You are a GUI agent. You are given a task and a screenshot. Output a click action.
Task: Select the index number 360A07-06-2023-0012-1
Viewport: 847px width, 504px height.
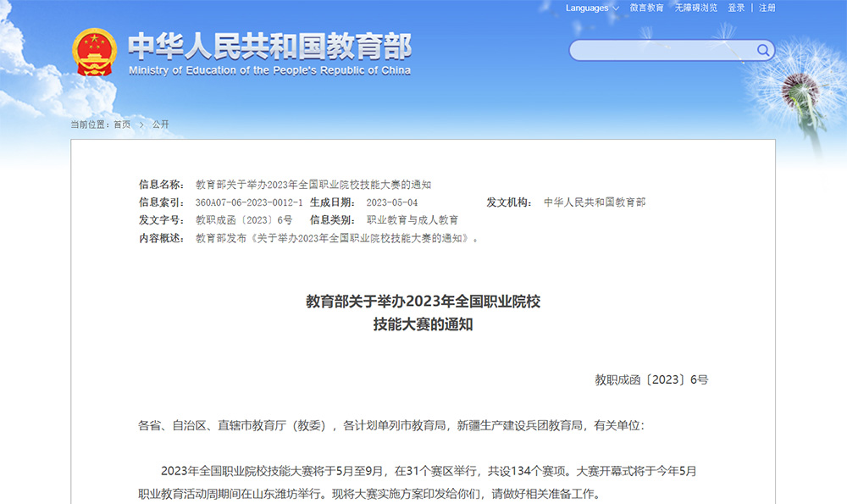(x=249, y=202)
